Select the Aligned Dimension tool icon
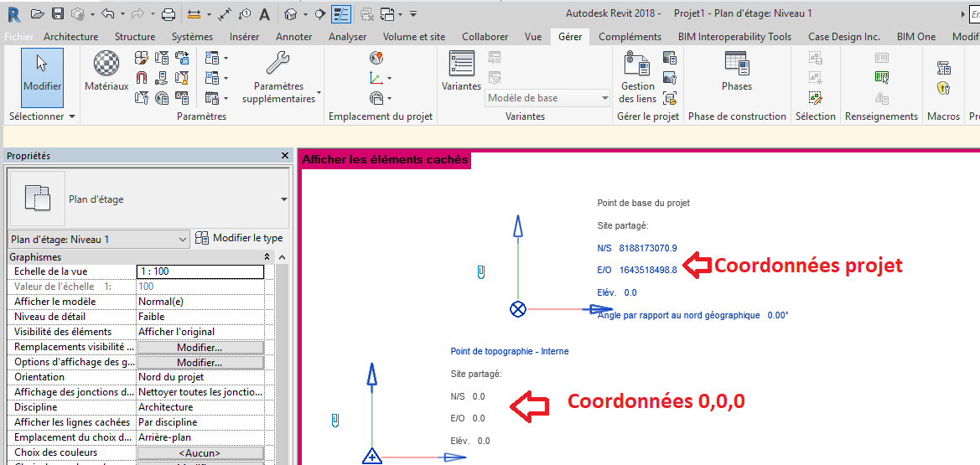980x465 pixels. coord(226,13)
